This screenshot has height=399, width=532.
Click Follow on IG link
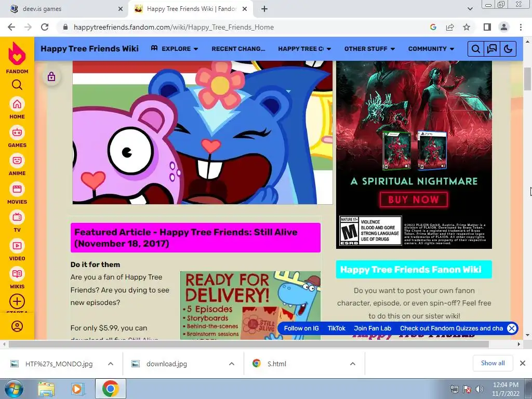(x=301, y=328)
